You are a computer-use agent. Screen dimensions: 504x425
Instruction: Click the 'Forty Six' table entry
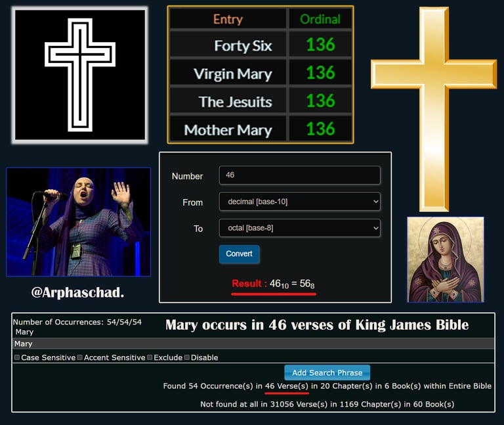(x=243, y=46)
